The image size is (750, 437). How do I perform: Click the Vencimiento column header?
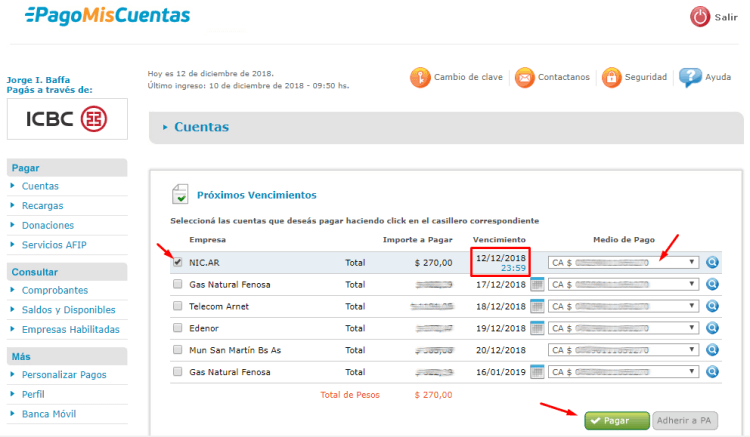pyautogui.click(x=499, y=240)
